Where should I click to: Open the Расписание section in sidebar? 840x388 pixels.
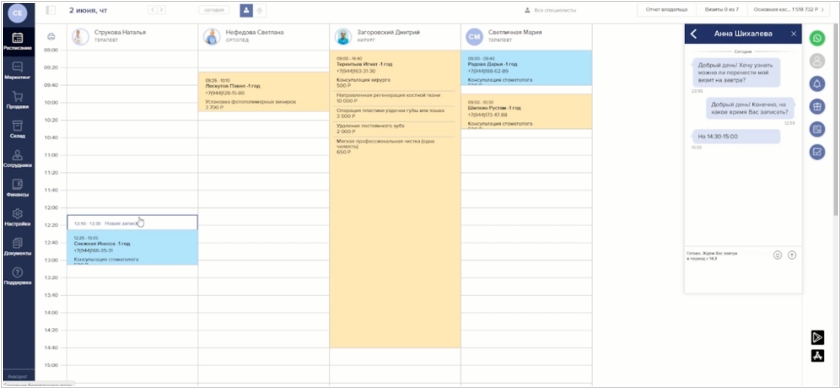pos(17,41)
